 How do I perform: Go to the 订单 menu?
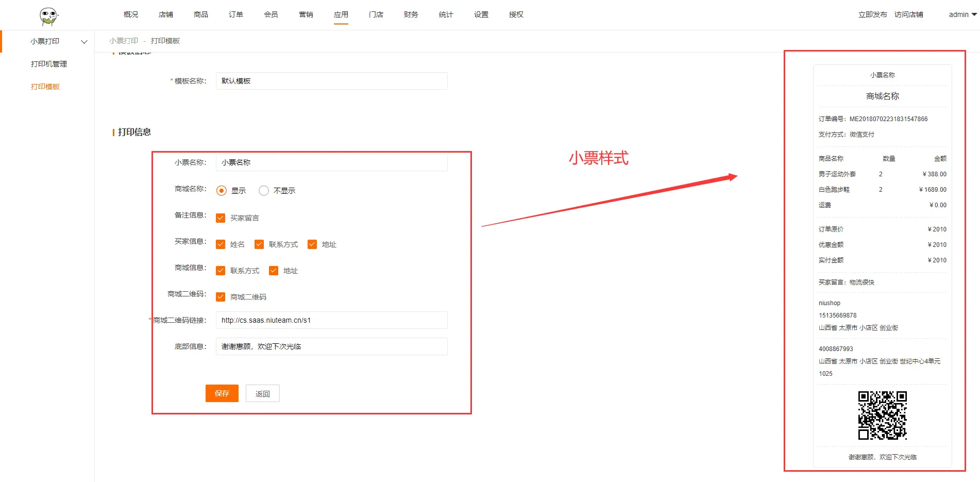235,14
